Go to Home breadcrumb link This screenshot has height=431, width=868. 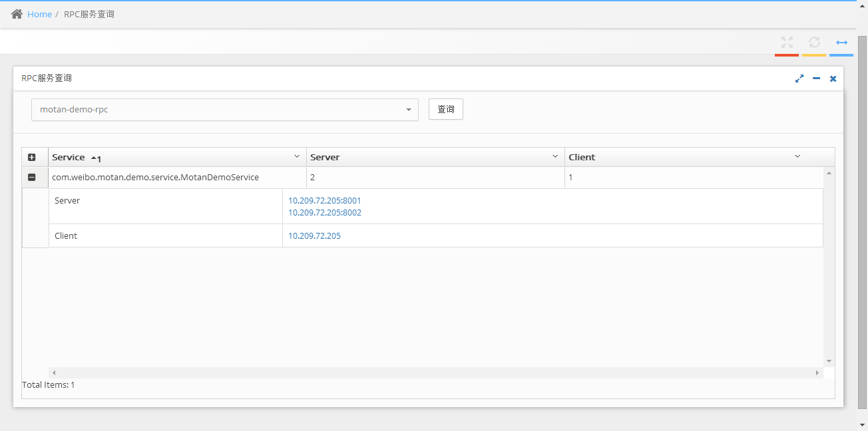[39, 14]
